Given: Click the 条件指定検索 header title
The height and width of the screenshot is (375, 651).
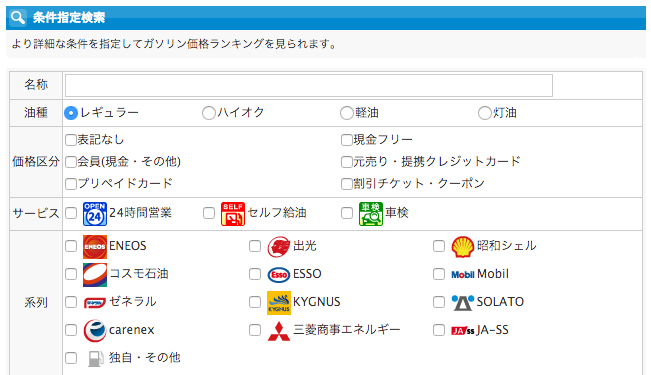Looking at the screenshot, I should (69, 17).
